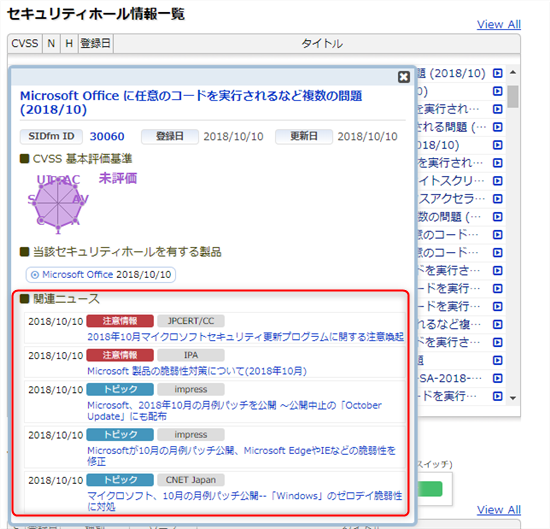Open impress Microsoft Edge や IE patch article
Viewport: 550px width, 529px height.
(241, 456)
